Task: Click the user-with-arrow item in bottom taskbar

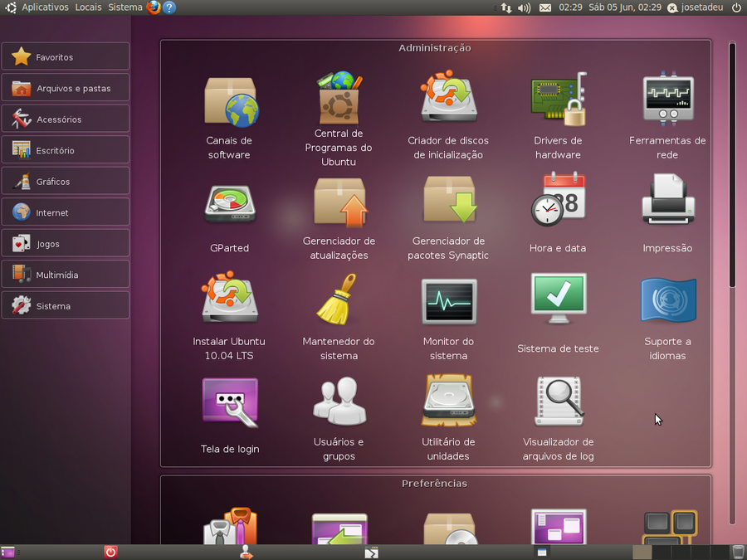Action: click(x=247, y=553)
